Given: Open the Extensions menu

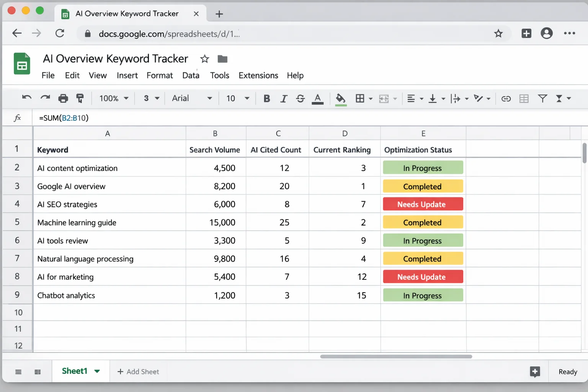Looking at the screenshot, I should tap(258, 75).
